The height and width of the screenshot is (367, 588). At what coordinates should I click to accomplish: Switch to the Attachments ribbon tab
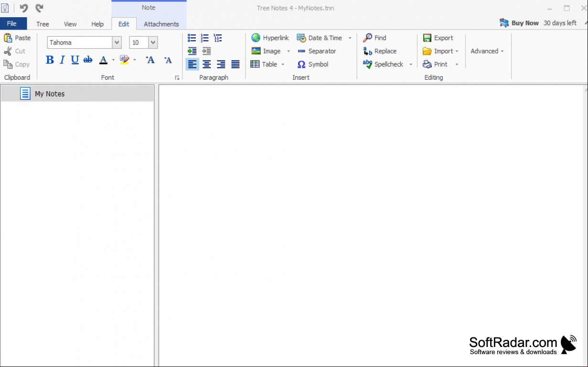161,24
